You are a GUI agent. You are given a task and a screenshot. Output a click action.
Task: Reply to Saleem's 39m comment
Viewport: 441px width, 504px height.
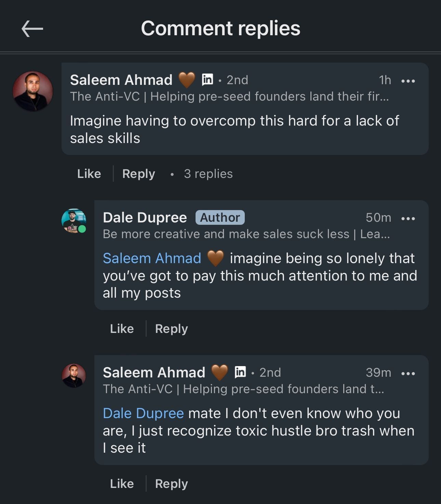click(x=171, y=484)
